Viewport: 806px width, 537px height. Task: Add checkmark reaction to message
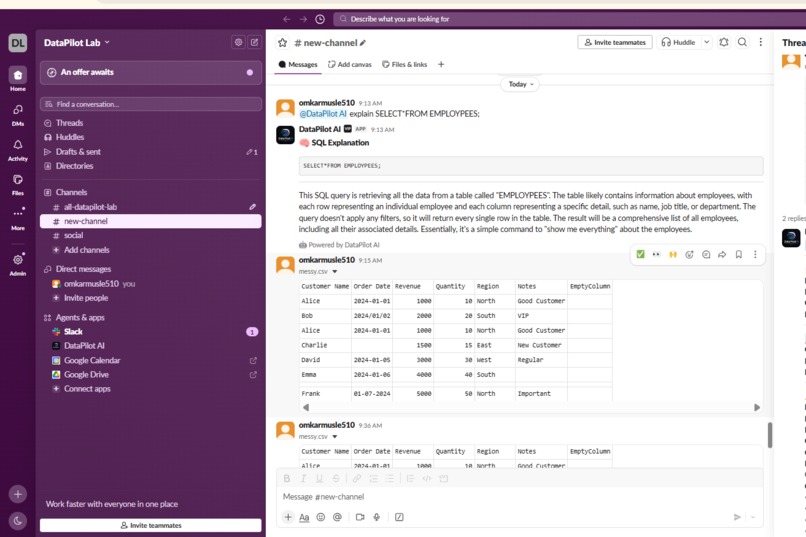640,254
